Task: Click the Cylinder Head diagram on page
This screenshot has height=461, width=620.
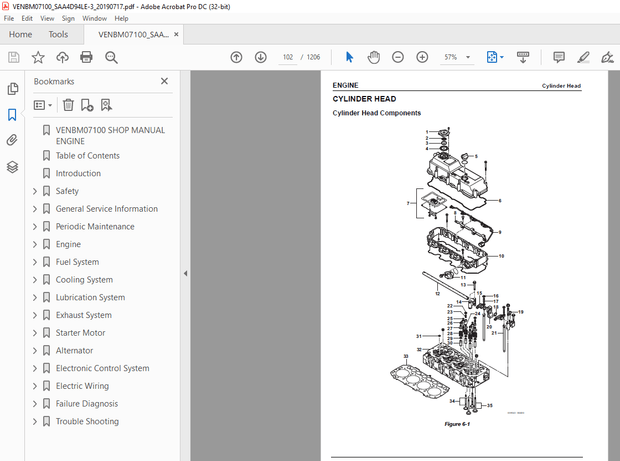Action: (x=457, y=271)
